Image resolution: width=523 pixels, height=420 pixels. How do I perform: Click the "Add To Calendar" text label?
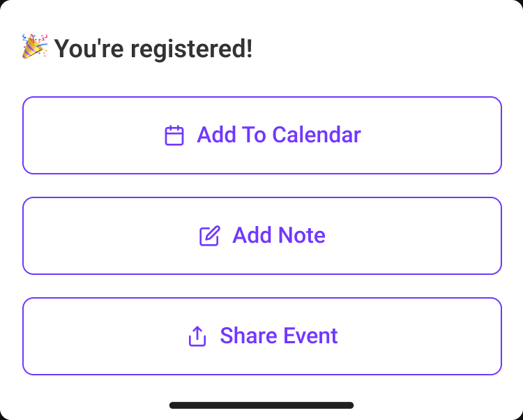tap(279, 135)
